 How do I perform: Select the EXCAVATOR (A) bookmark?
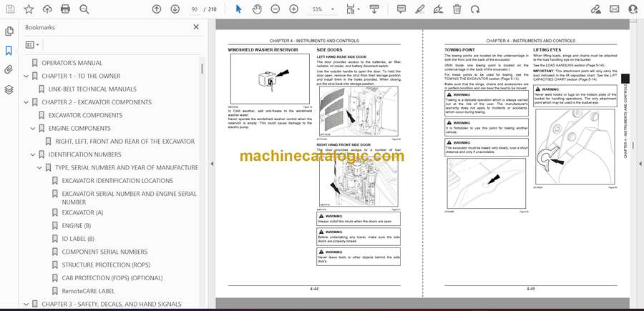82,213
